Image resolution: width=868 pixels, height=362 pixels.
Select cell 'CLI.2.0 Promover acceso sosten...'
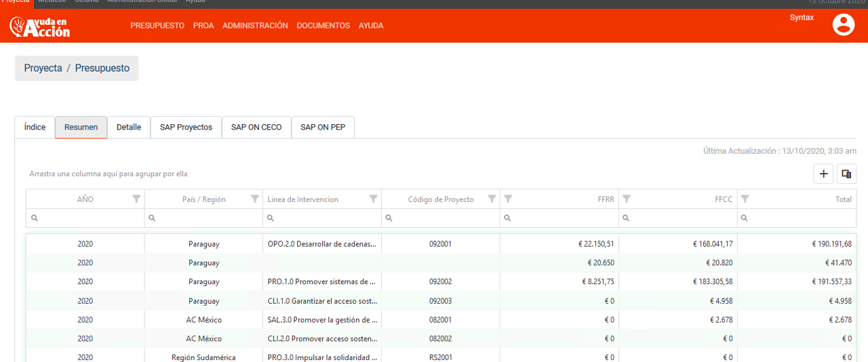(322, 339)
